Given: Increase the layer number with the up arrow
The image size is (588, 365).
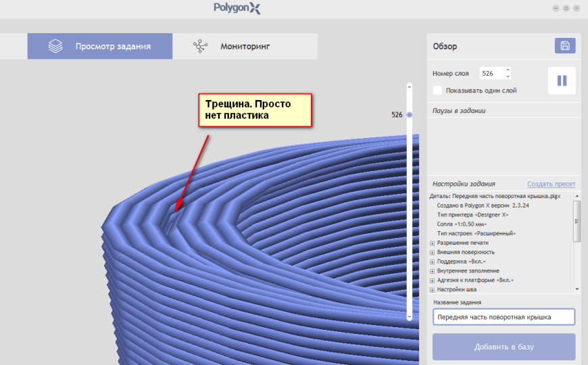Looking at the screenshot, I should coord(508,70).
